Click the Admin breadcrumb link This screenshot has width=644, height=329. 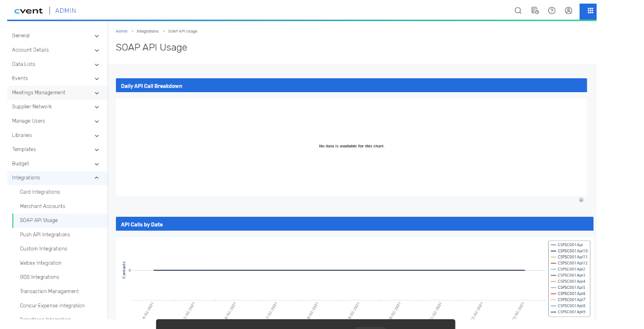tap(122, 31)
